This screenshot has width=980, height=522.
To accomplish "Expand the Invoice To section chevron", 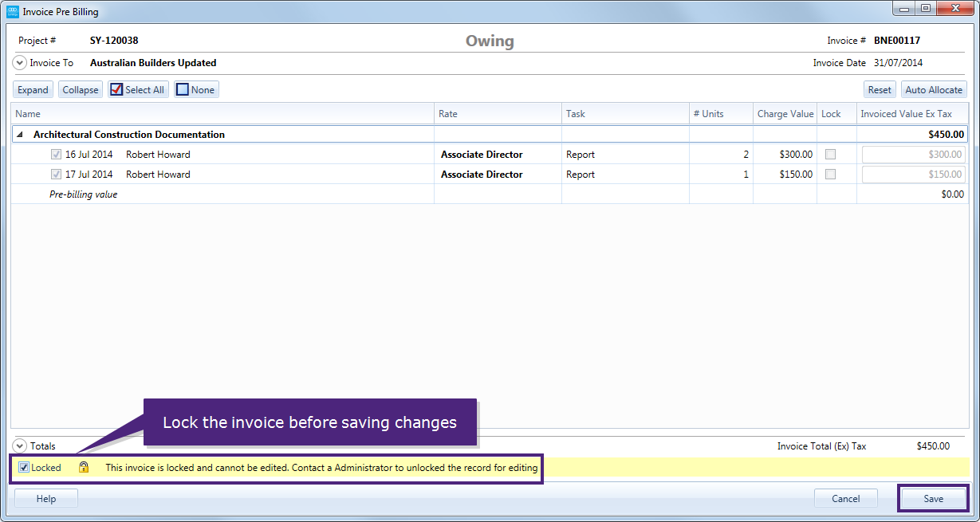I will click(x=20, y=63).
